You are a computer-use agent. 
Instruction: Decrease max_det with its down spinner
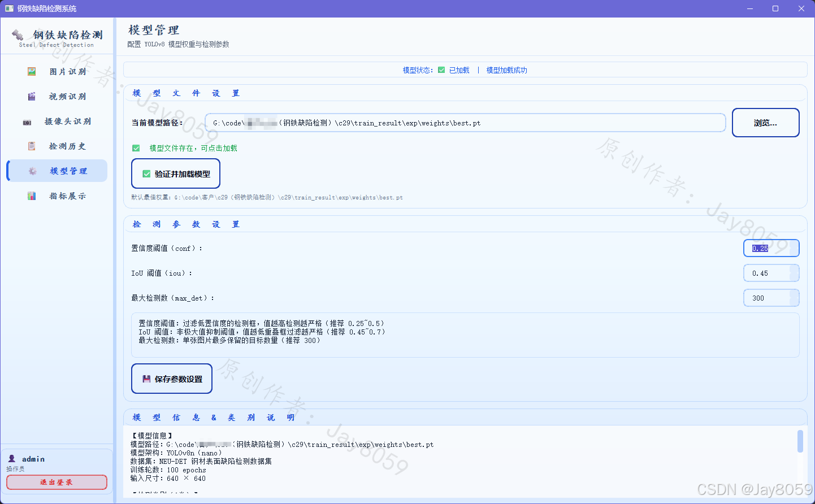click(x=794, y=302)
